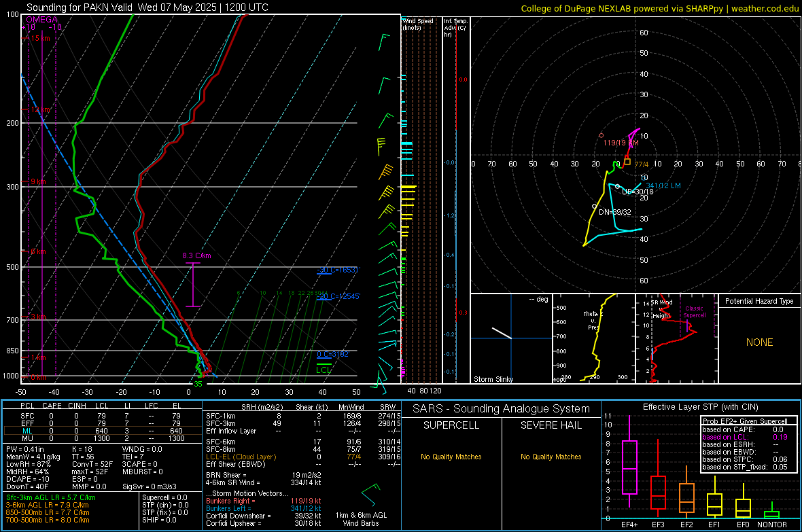Click the 'SigSvr = 0 m3/s3' value
Screen dimensions: 802x532
[150, 486]
